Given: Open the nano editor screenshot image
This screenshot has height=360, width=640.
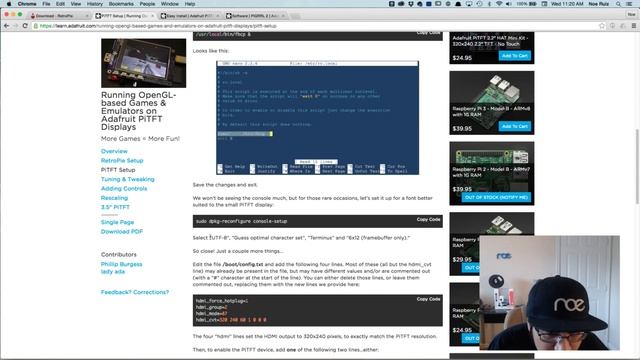Looking at the screenshot, I should point(318,118).
